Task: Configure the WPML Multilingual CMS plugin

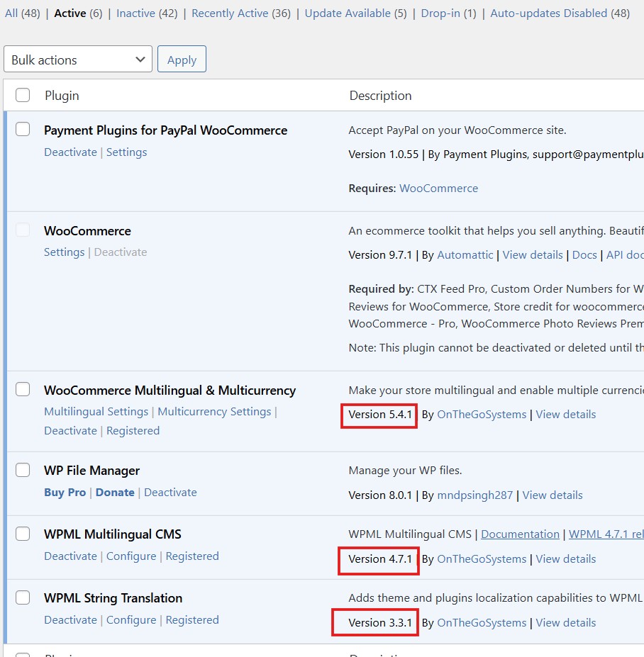Action: coord(131,556)
